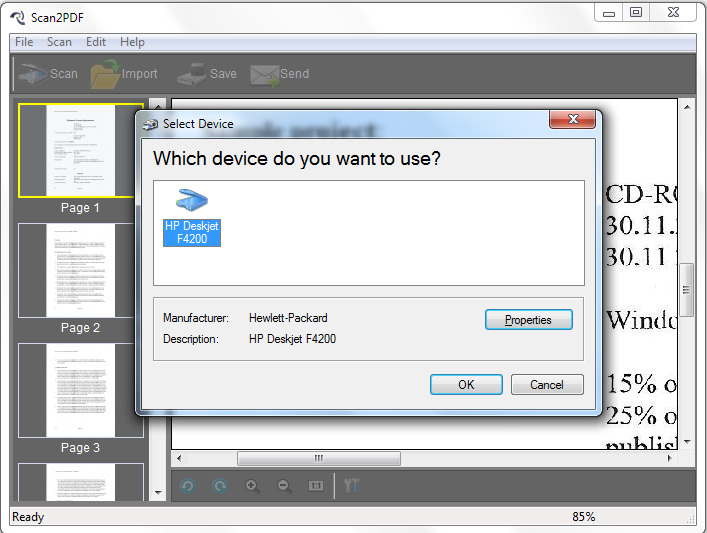The width and height of the screenshot is (707, 533).
Task: Open the Edit menu
Action: click(96, 42)
